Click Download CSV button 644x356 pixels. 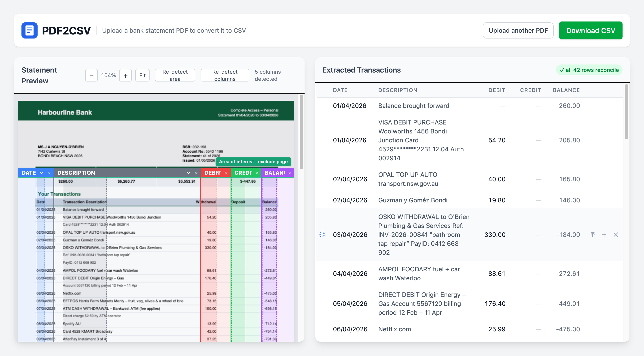coord(591,30)
